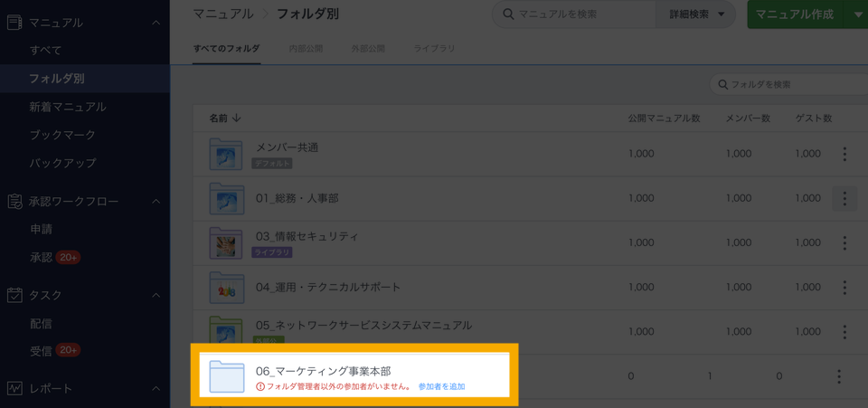The image size is (868, 408).
Task: Open three-dot menu for 04_運用・テクニカルサポート
Action: point(844,288)
